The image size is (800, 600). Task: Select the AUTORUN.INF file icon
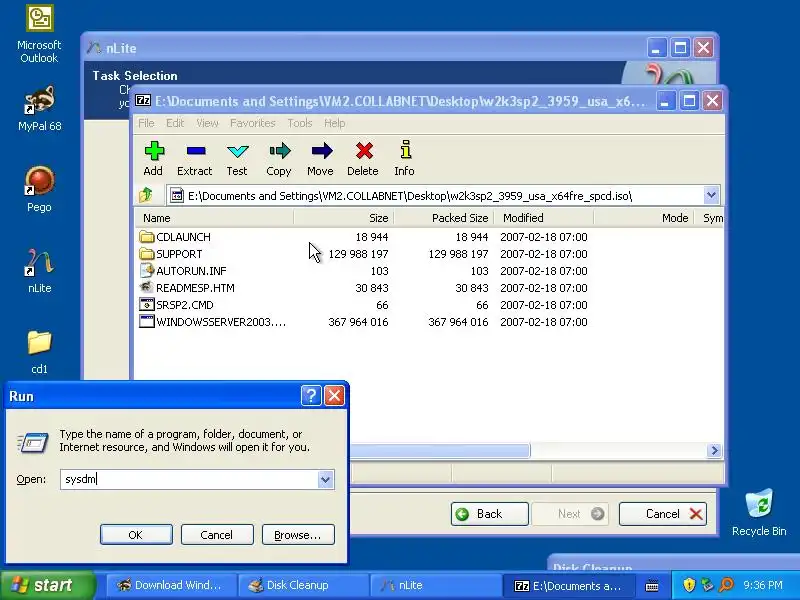click(147, 270)
